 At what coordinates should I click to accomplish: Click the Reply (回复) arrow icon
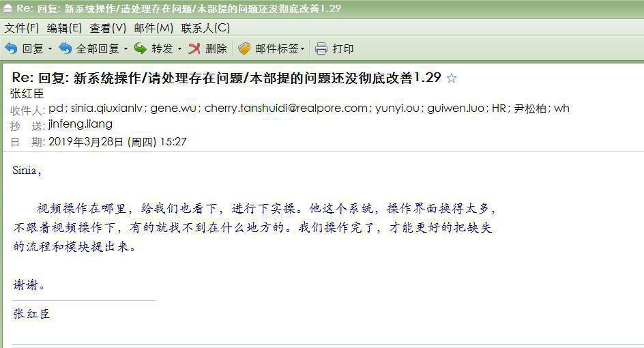click(x=11, y=48)
